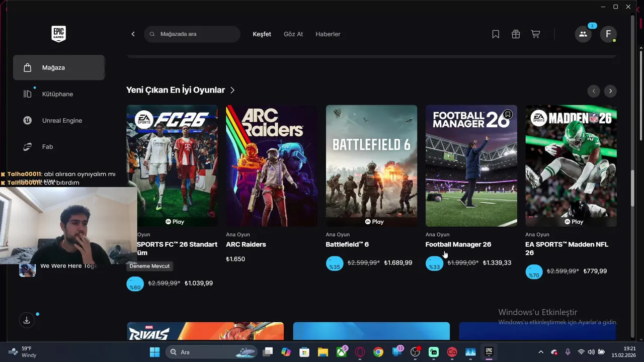644x362 pixels.
Task: Open Microsoft Store on the taskbar
Action: tap(304, 352)
